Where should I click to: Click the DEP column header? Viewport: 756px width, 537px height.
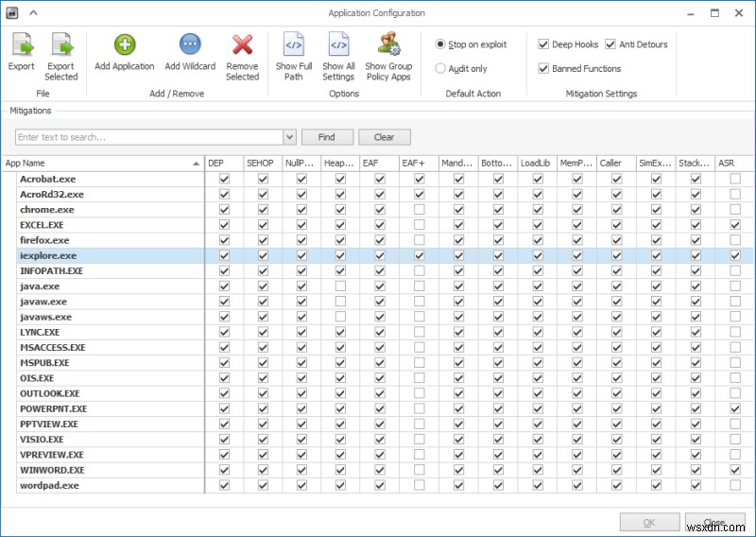click(x=224, y=163)
